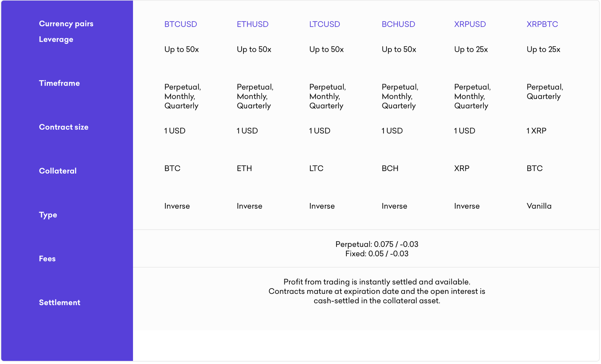Select the Timeframe row label
The width and height of the screenshot is (601, 364).
(59, 83)
